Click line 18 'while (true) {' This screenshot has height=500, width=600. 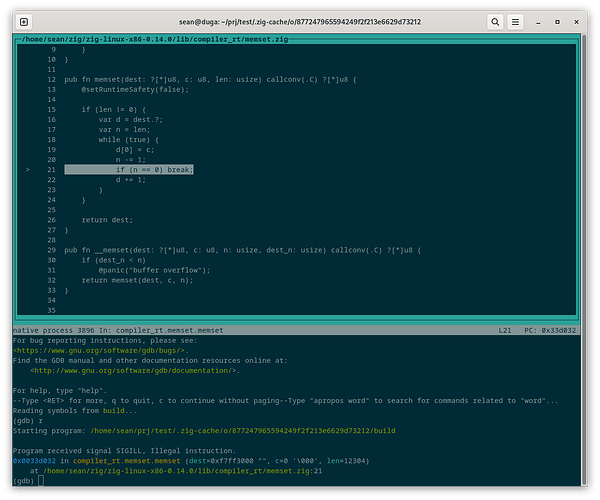(x=129, y=140)
